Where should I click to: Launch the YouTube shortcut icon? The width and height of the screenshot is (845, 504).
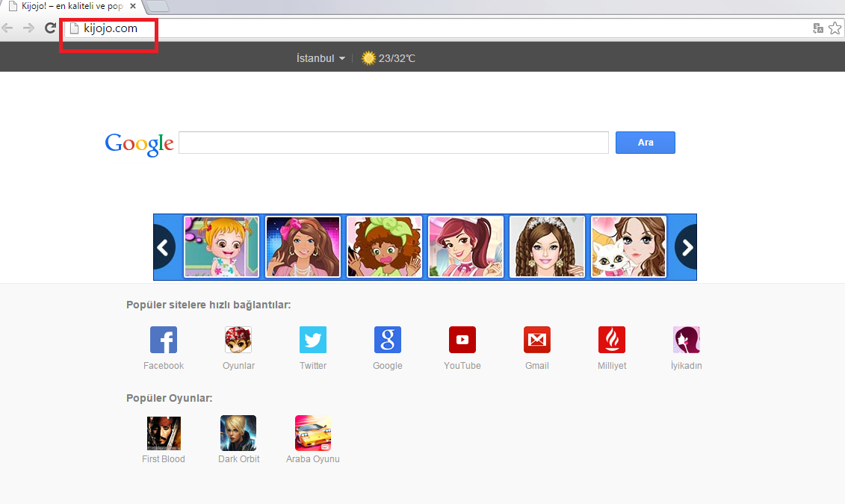[x=462, y=340]
